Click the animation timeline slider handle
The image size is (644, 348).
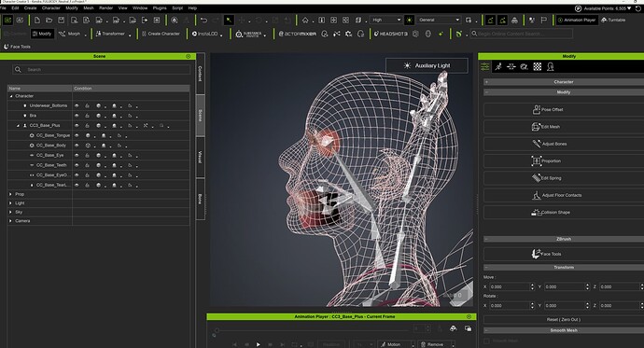tap(217, 330)
